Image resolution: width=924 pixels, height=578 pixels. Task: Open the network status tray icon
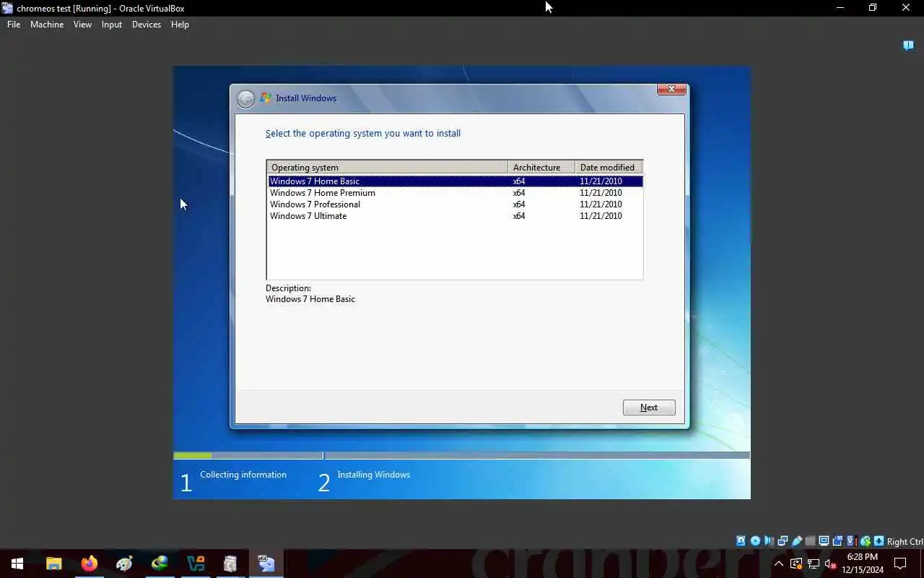[814, 564]
